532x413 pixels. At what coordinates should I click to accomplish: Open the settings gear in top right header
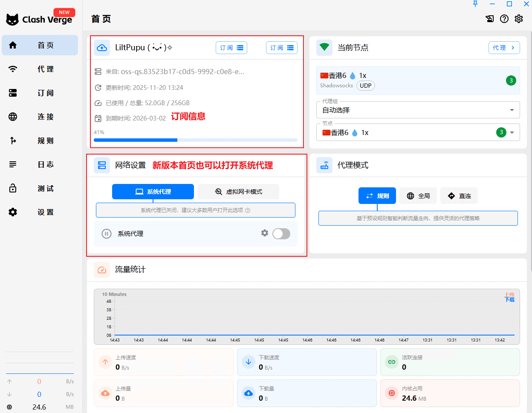tap(519, 19)
